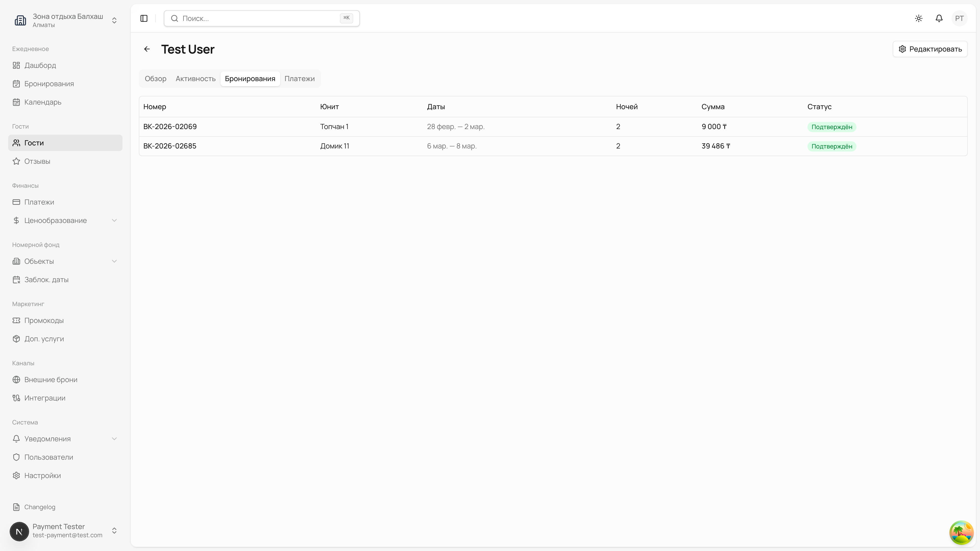
Task: Switch to the Обзор tab
Action: 155,79
